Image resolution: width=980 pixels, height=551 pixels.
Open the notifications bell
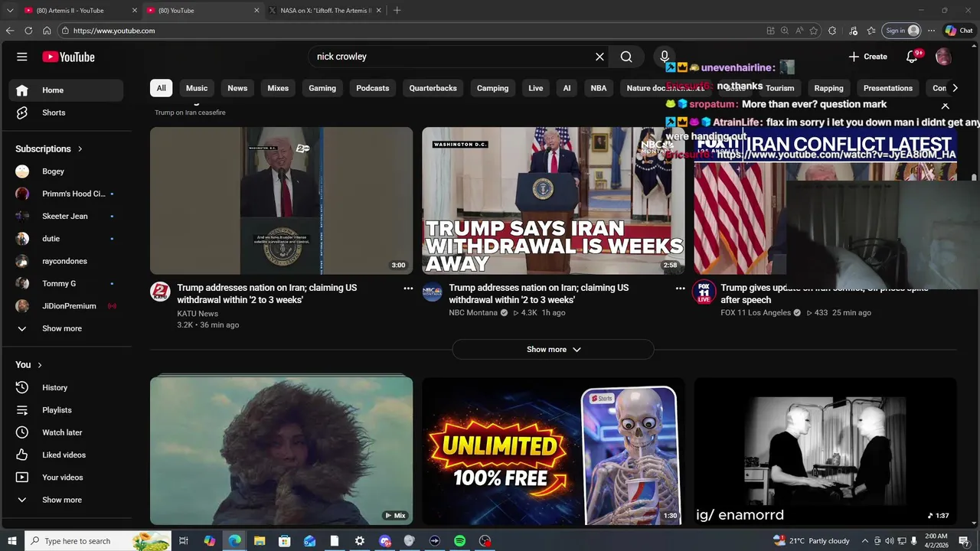912,57
